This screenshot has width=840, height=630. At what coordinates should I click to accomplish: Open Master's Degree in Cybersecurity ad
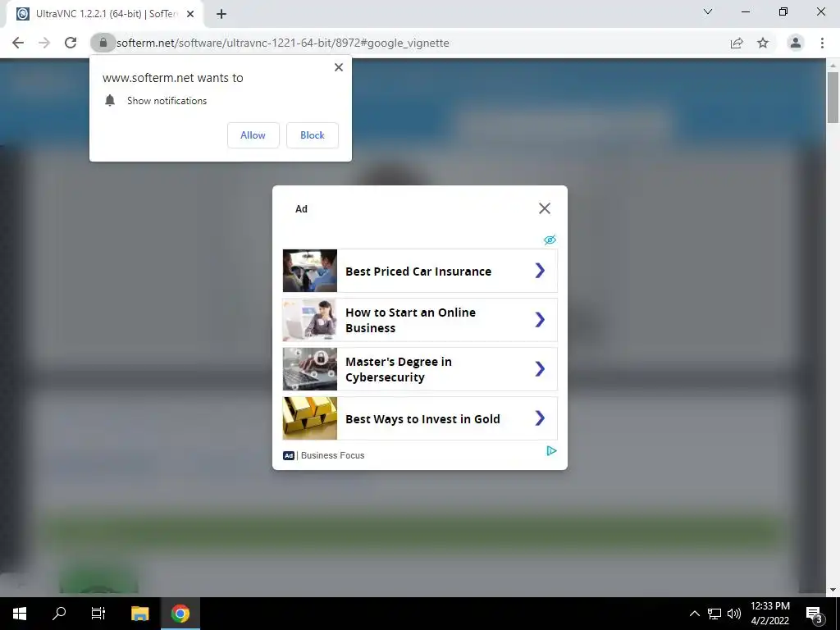click(420, 369)
